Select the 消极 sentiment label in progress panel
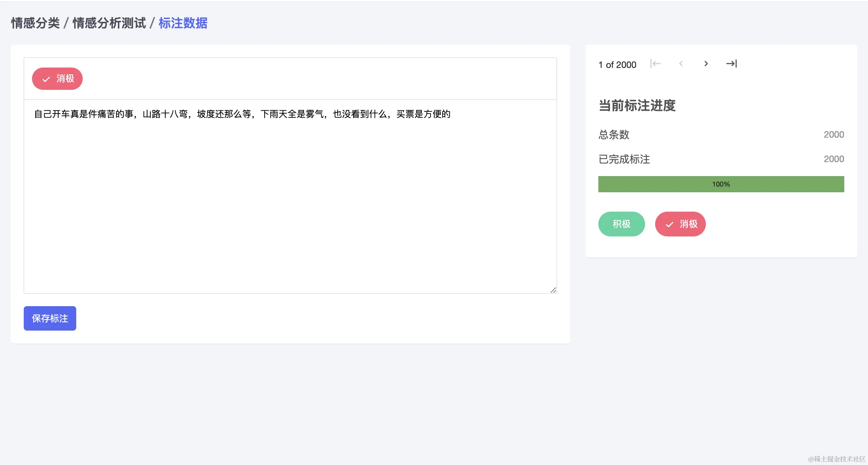 [x=680, y=224]
